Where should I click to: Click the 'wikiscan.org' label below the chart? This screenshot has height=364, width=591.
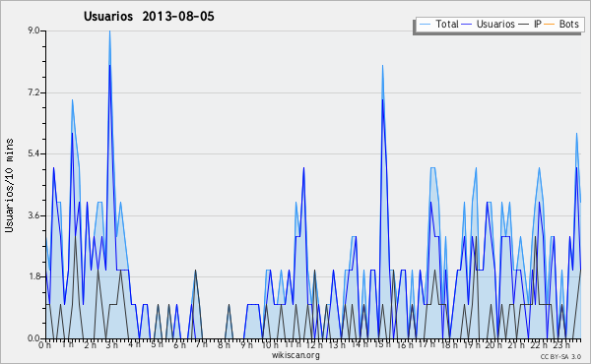click(x=295, y=355)
